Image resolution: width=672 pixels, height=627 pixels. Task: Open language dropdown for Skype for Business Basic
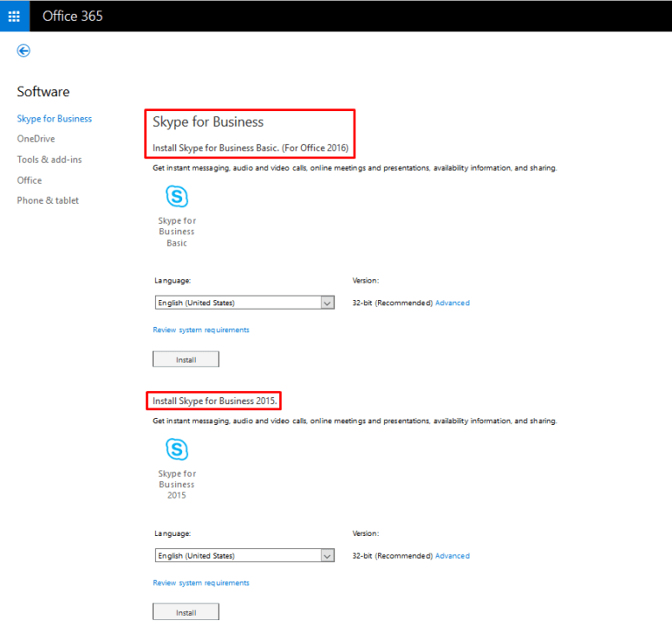point(245,303)
